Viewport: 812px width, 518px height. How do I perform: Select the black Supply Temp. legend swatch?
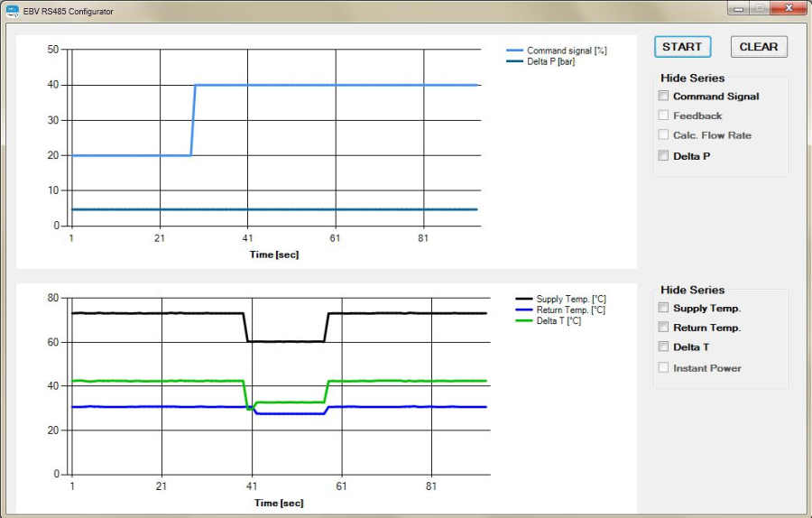(x=524, y=299)
